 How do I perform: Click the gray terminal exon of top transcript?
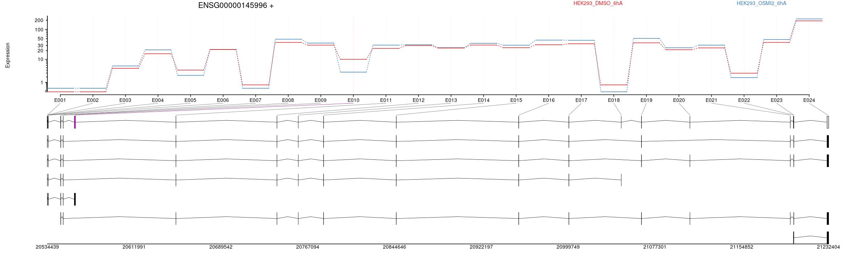click(828, 122)
